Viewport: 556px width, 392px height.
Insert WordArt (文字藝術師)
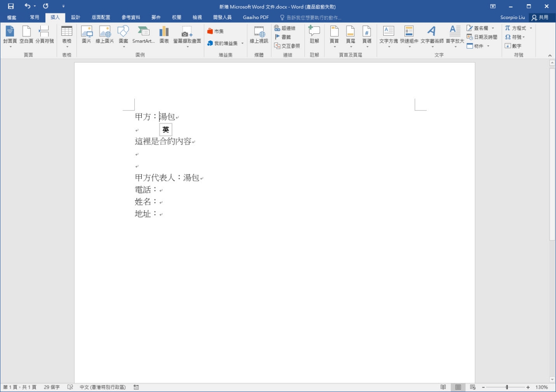pos(432,36)
